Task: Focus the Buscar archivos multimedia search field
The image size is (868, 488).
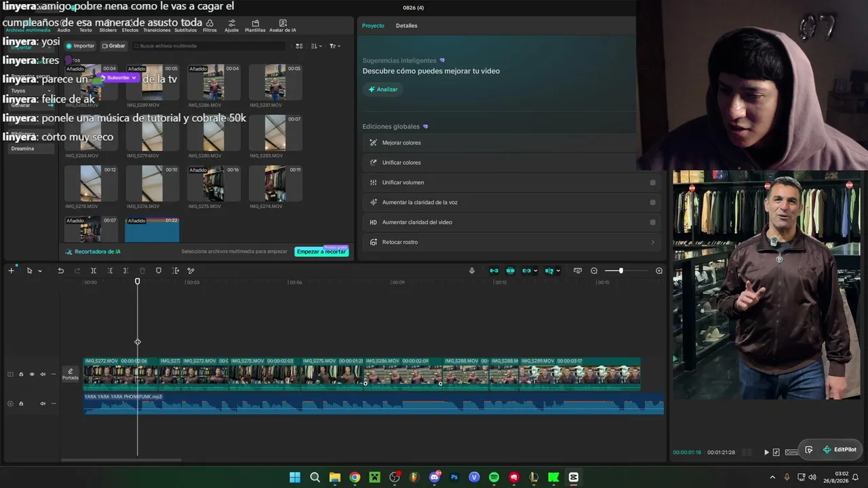Action: click(x=208, y=46)
